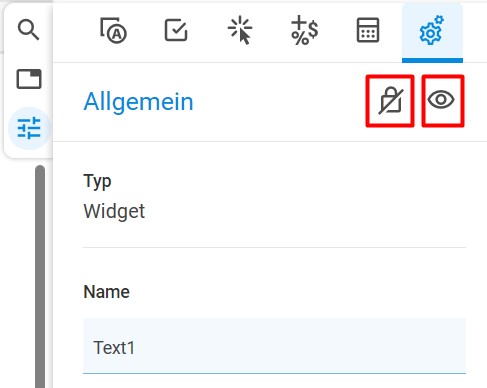Click the blue underline of active tab
Viewport: 487px width, 388px height.
432,60
